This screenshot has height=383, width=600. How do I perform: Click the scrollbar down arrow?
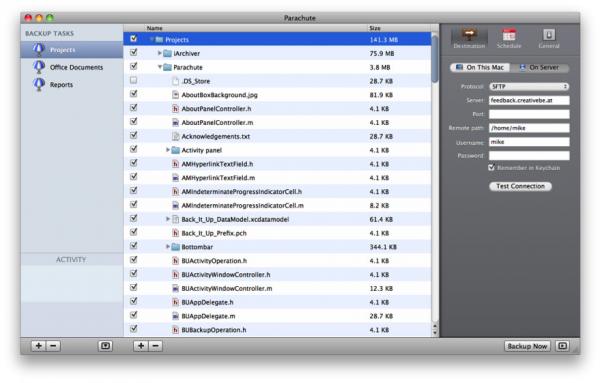click(x=435, y=332)
